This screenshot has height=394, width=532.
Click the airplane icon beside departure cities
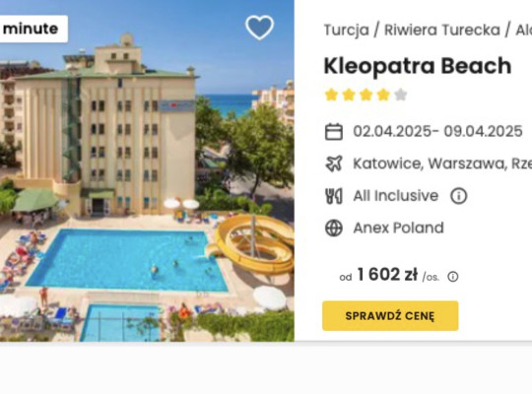click(334, 164)
